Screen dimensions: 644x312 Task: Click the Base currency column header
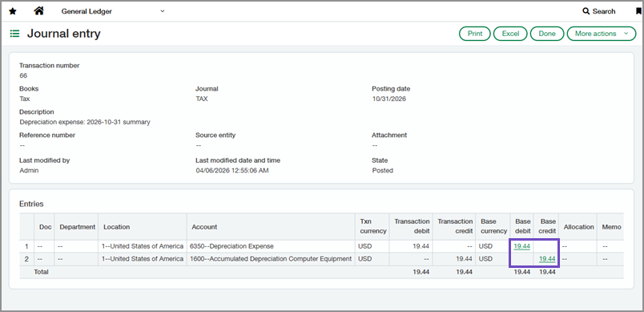493,226
